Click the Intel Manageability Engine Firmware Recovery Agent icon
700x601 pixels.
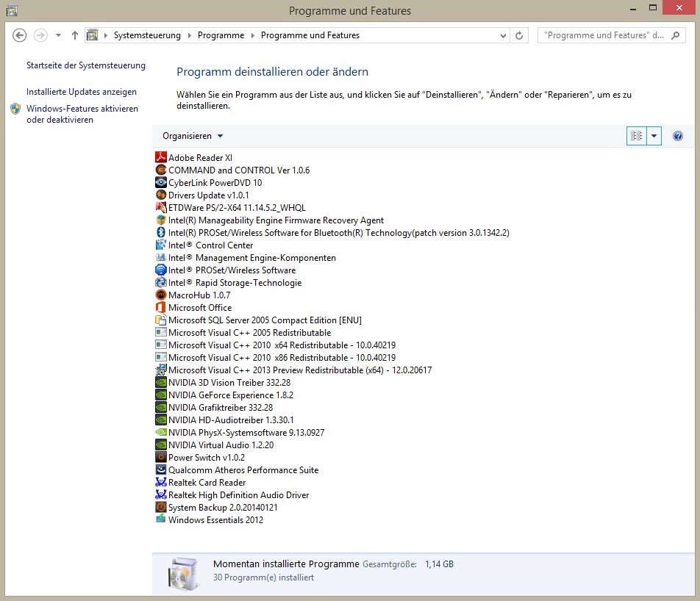coord(161,220)
